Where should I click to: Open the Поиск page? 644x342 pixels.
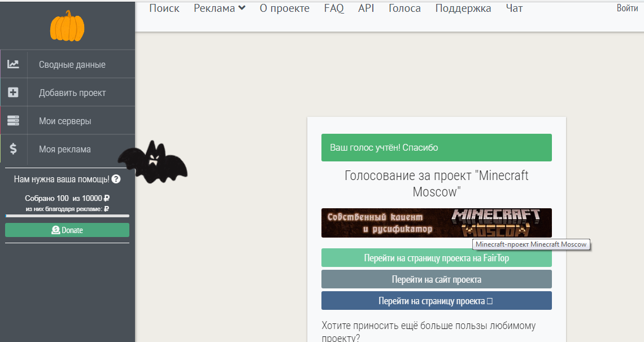tap(164, 8)
